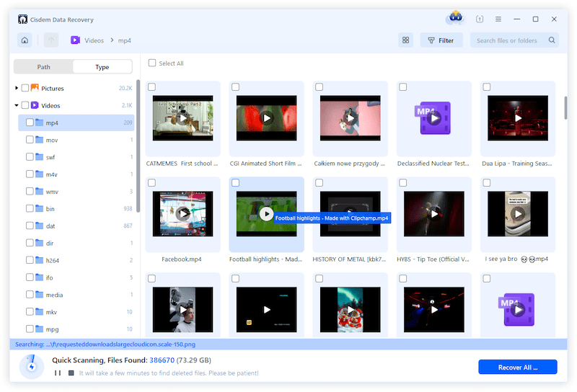Screen dimensions: 577x392
Task: Open the Filter options
Action: pos(441,40)
